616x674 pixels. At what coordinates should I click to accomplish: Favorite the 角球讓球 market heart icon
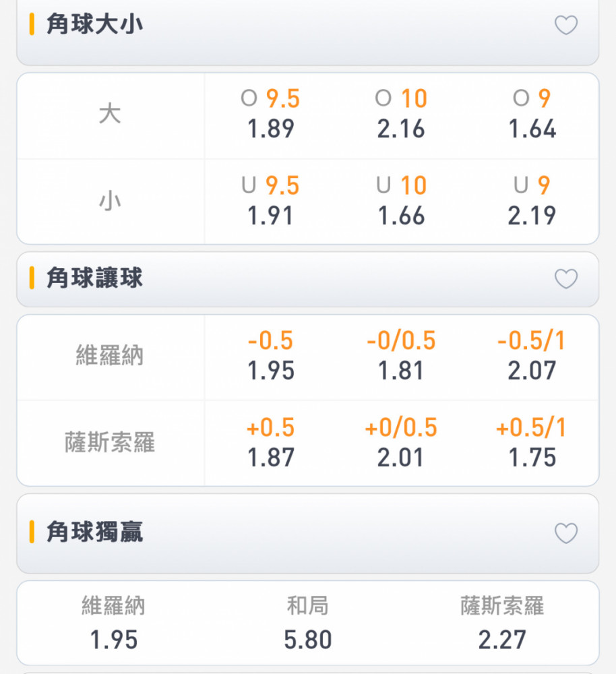(x=565, y=278)
